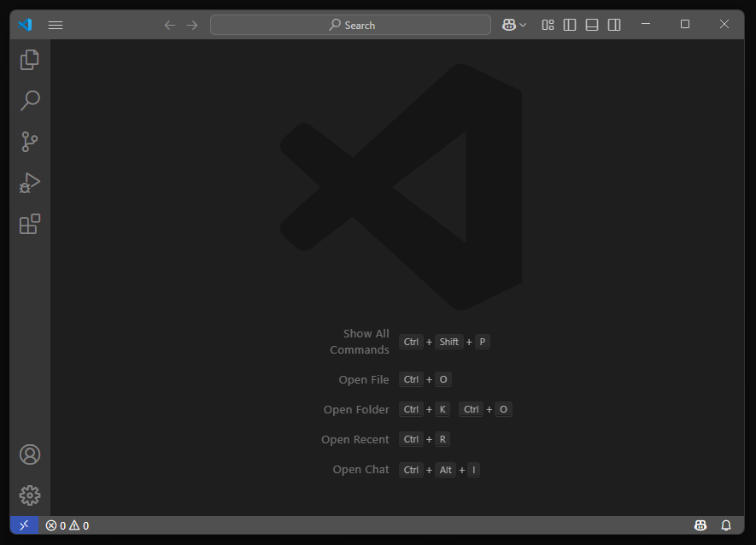Screen dimensions: 756x545
Task: Toggle the primary side bar
Action: tap(570, 25)
